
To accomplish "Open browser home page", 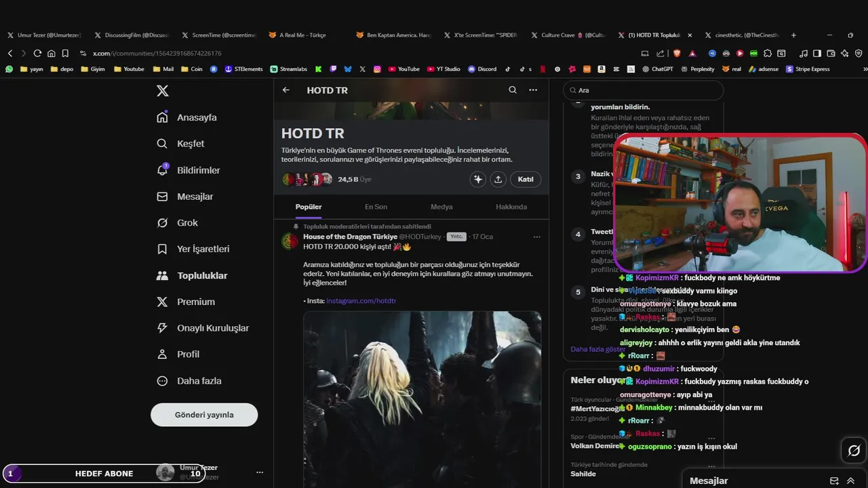I will (x=51, y=53).
